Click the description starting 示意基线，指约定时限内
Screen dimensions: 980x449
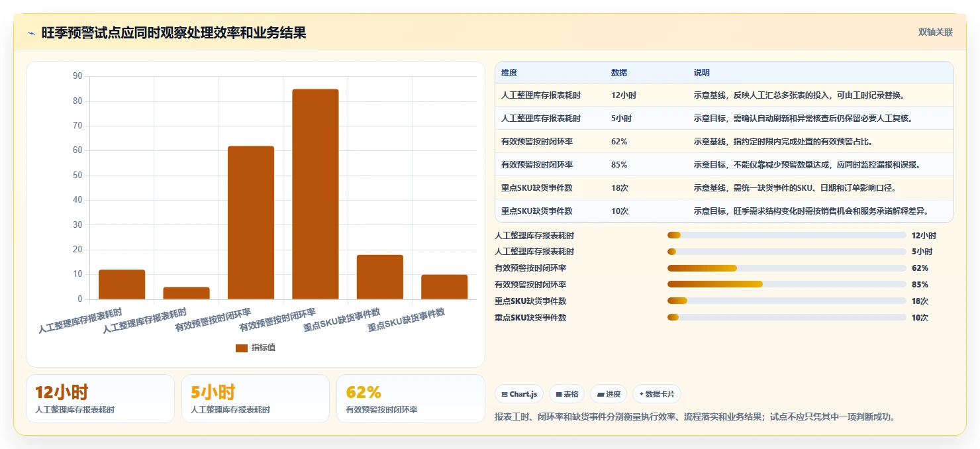coord(783,142)
